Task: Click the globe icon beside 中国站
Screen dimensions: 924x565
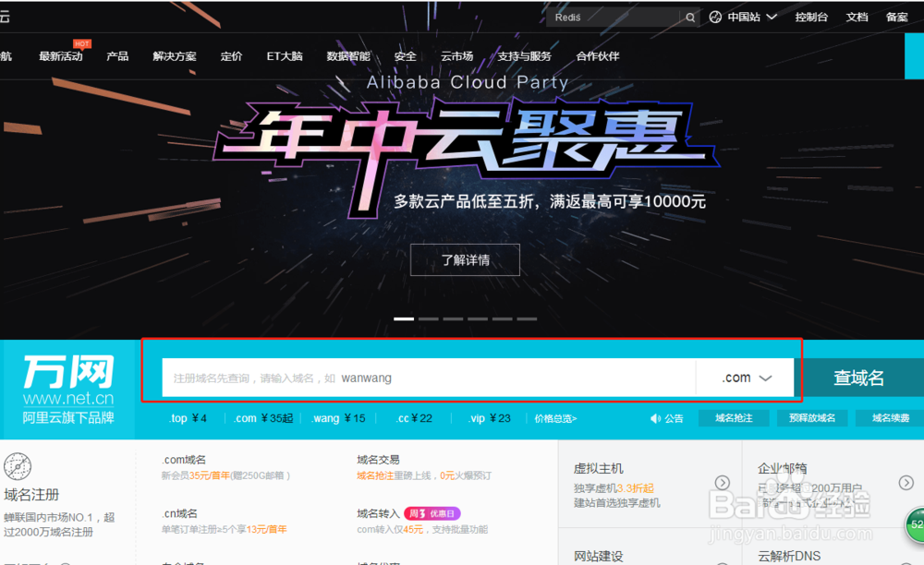Action: point(714,17)
